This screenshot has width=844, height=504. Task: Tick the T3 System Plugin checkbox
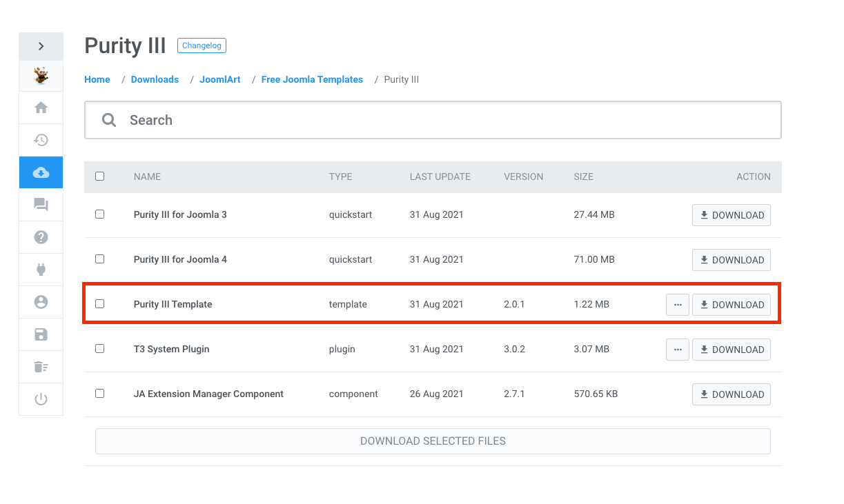pyautogui.click(x=100, y=349)
